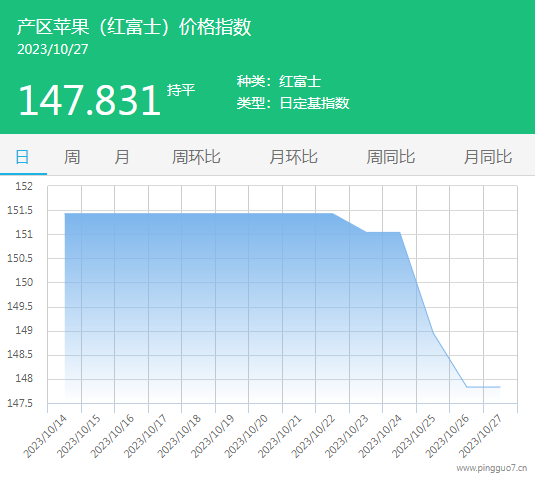The width and height of the screenshot is (535, 479).
Task: Open the 月同比 tab
Action: tap(488, 157)
